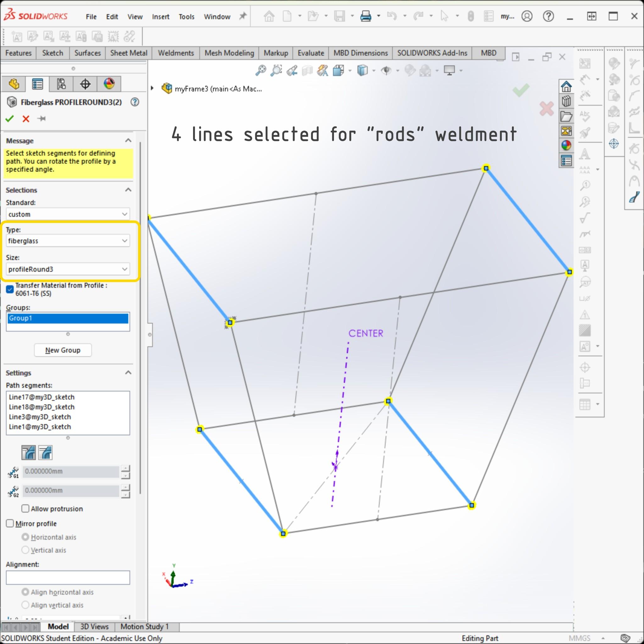Open the Tools menu

click(x=186, y=17)
